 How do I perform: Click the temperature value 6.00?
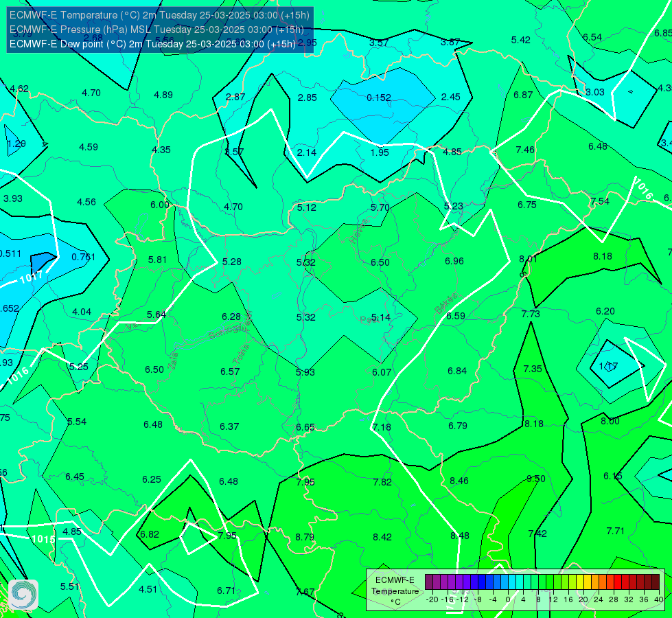click(160, 205)
